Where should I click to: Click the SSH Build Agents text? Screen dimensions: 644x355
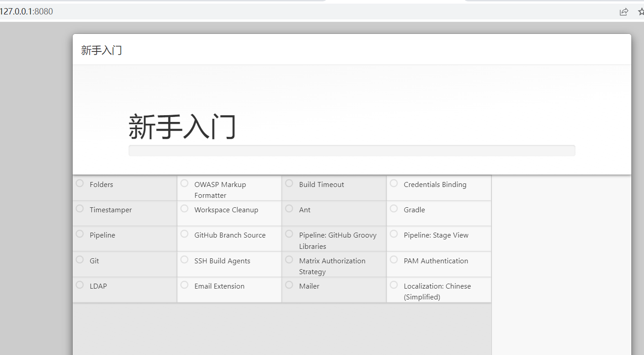pos(222,261)
